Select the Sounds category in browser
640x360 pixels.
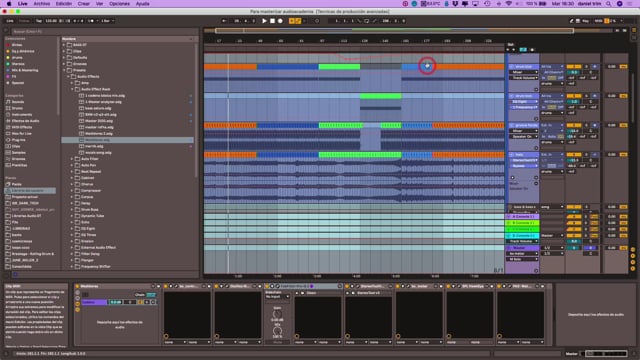click(18, 102)
